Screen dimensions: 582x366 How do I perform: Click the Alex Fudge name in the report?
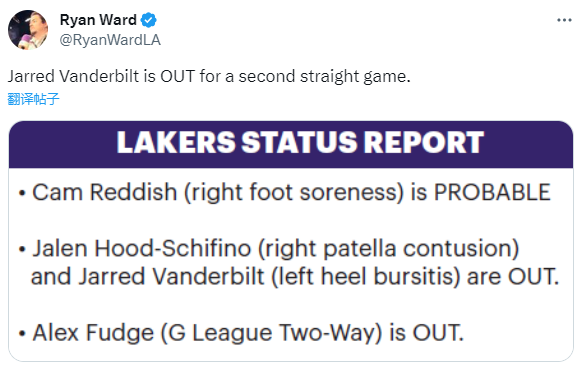click(x=93, y=333)
